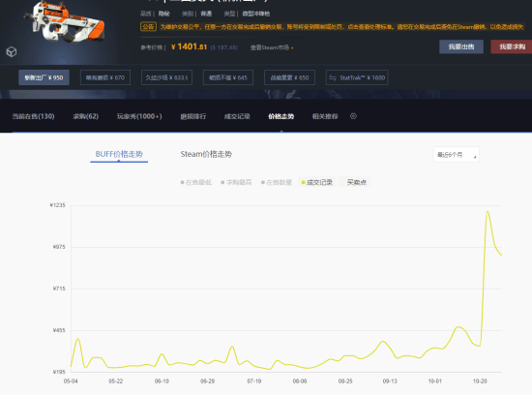The height and width of the screenshot is (395, 532).
Task: Toggle the 在售最低 chart series
Action: [x=196, y=182]
